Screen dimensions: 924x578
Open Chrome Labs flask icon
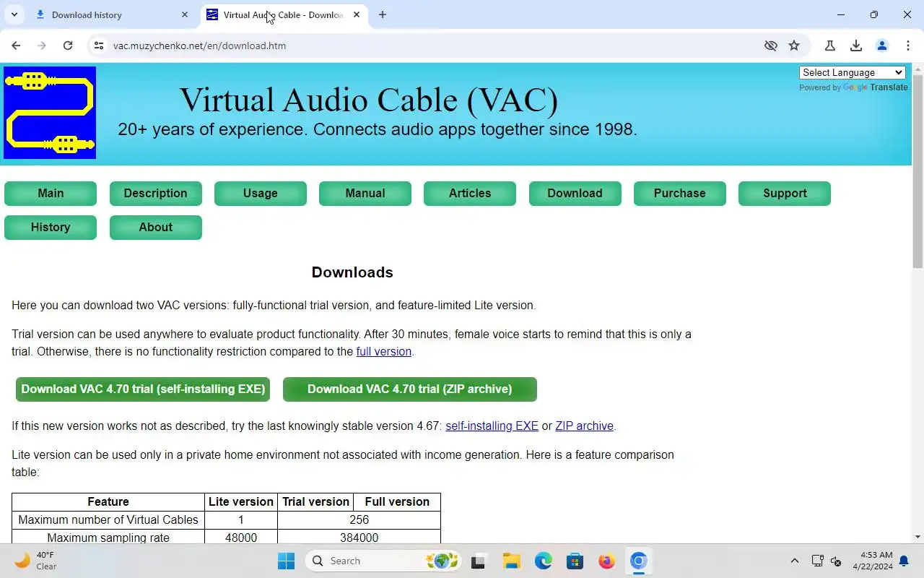click(830, 46)
